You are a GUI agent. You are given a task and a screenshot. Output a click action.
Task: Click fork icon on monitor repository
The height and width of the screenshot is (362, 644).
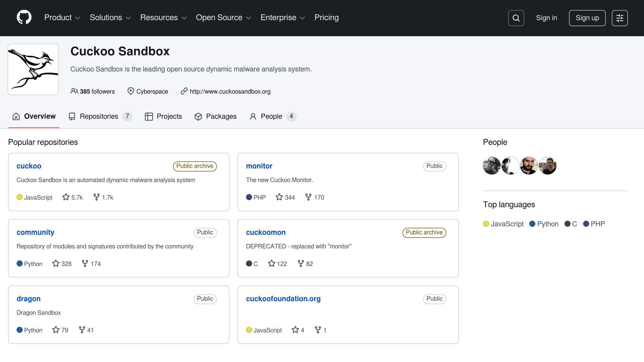[x=308, y=197]
